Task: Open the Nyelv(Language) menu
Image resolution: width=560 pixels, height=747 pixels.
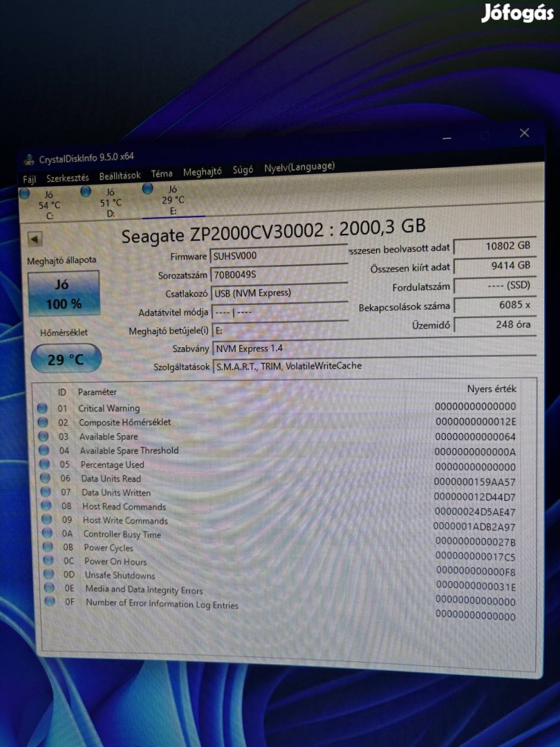Action: (x=299, y=167)
